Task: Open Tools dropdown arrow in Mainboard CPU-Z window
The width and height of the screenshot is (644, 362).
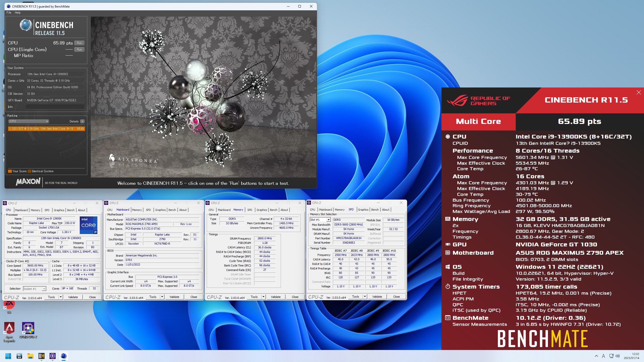Action: point(162,297)
